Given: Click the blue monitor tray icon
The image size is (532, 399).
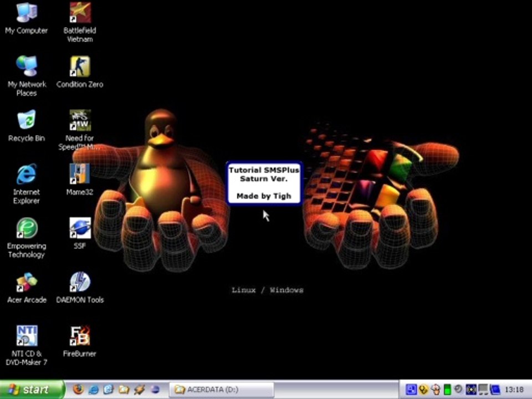Looking at the screenshot, I should 495,390.
